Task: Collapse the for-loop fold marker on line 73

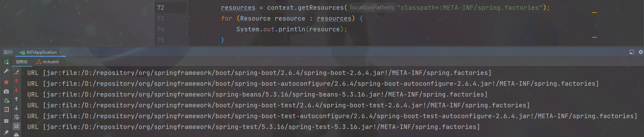Action: pos(187,18)
